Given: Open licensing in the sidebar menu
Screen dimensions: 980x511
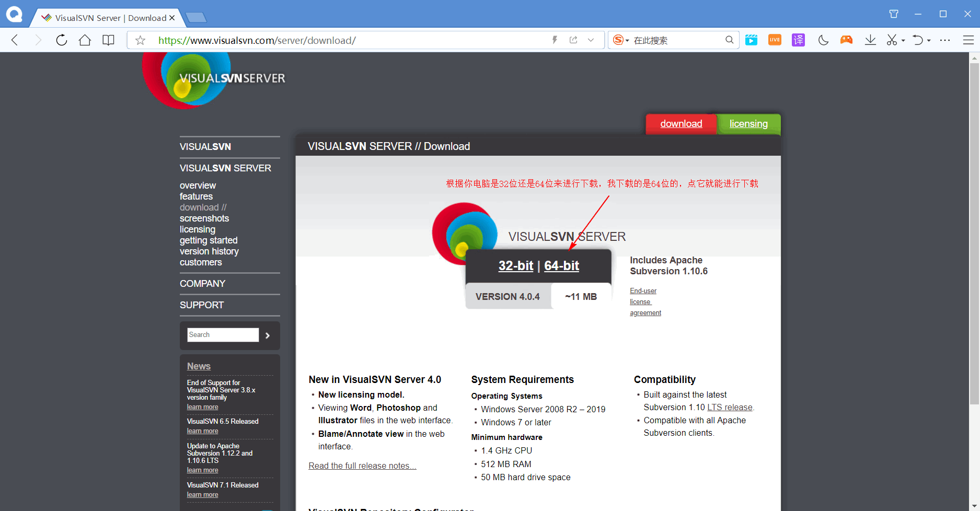Looking at the screenshot, I should pyautogui.click(x=198, y=229).
